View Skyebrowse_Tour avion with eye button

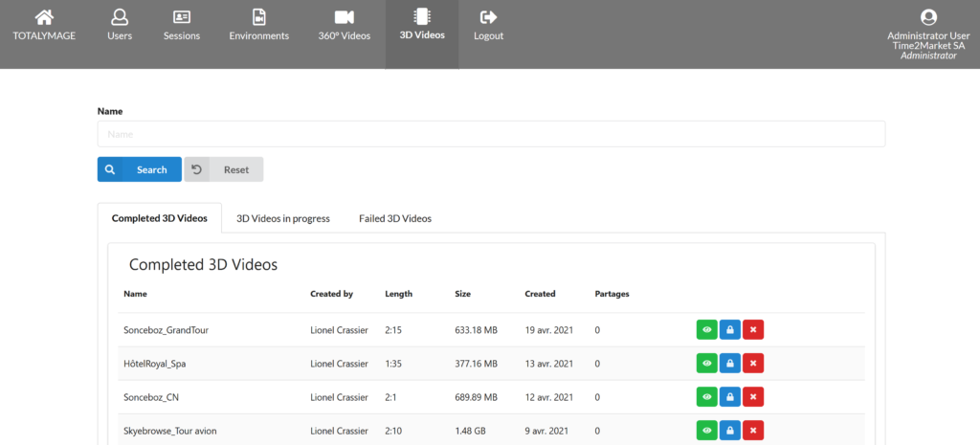(x=707, y=431)
